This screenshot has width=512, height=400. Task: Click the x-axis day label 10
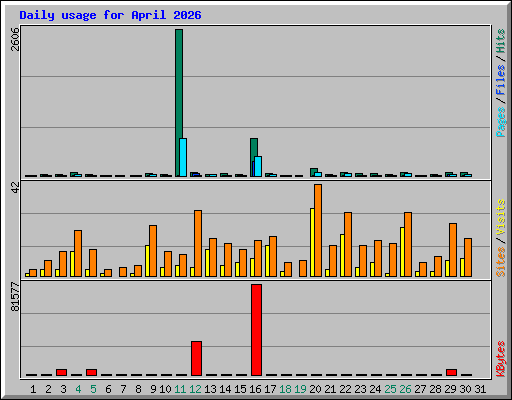165,389
